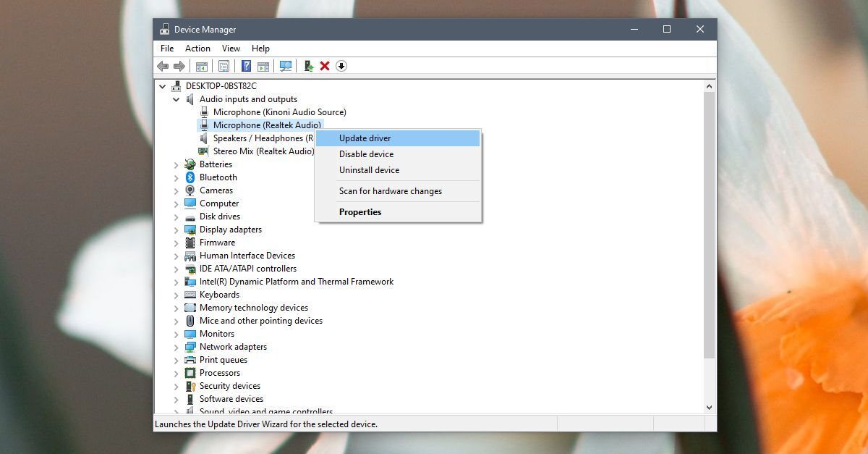
Task: Select Microphone (Kinoni Audio Source) device
Action: [278, 112]
